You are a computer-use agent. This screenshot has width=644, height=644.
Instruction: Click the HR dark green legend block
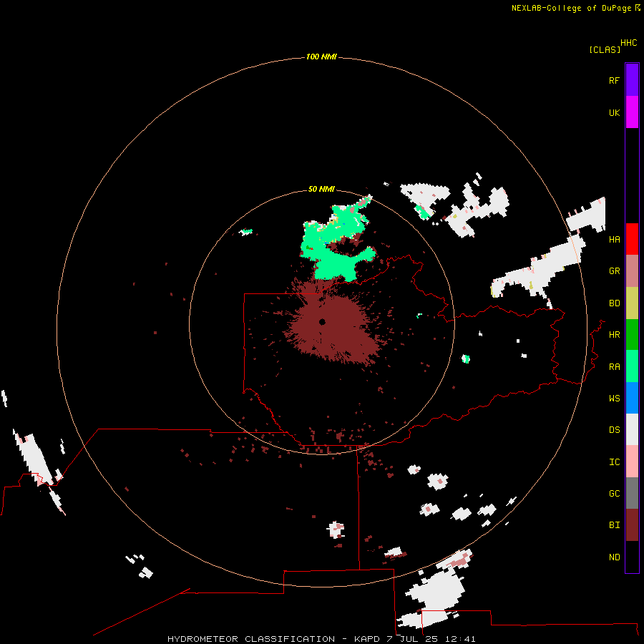[x=632, y=335]
